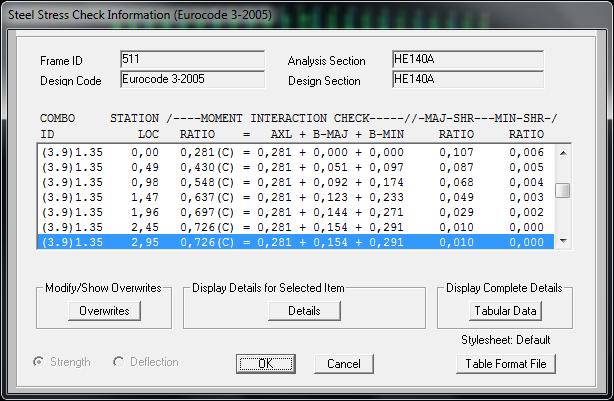Open Tabular Data complete details
The image size is (614, 401).
click(505, 311)
